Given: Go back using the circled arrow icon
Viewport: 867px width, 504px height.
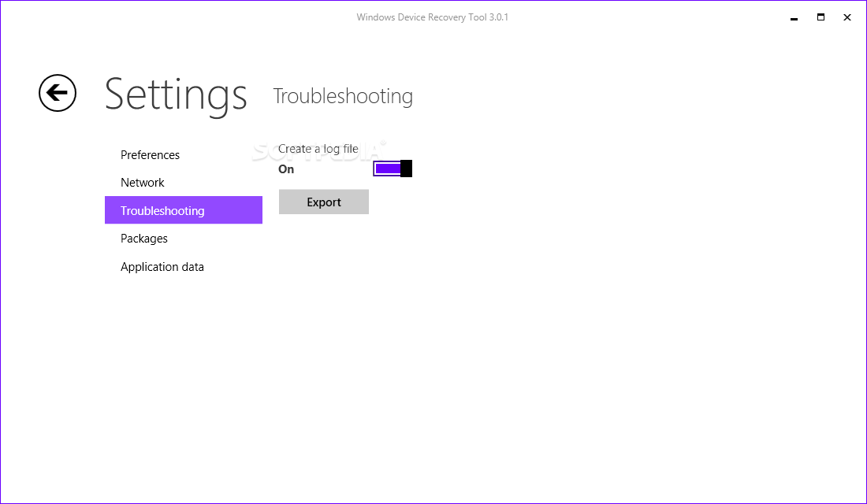Looking at the screenshot, I should 58,93.
